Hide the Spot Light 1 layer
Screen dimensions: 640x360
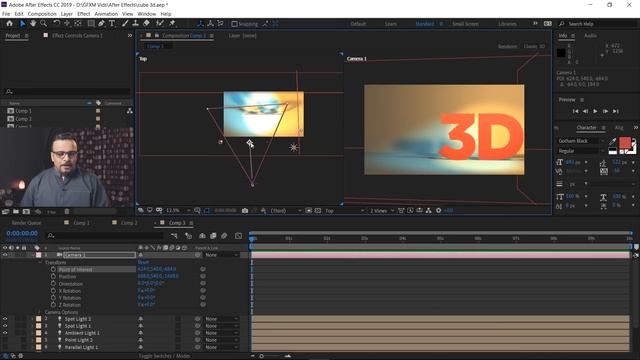[5, 326]
